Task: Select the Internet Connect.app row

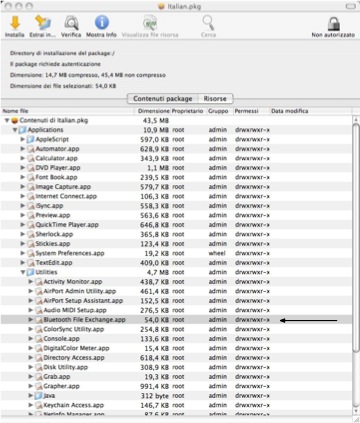Action: point(176,196)
